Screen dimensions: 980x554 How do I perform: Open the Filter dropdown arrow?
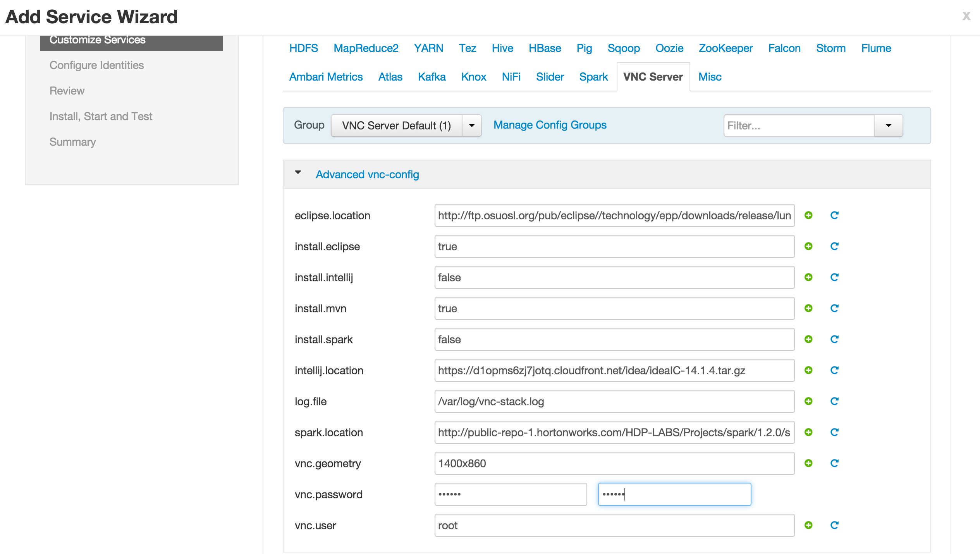coord(888,126)
